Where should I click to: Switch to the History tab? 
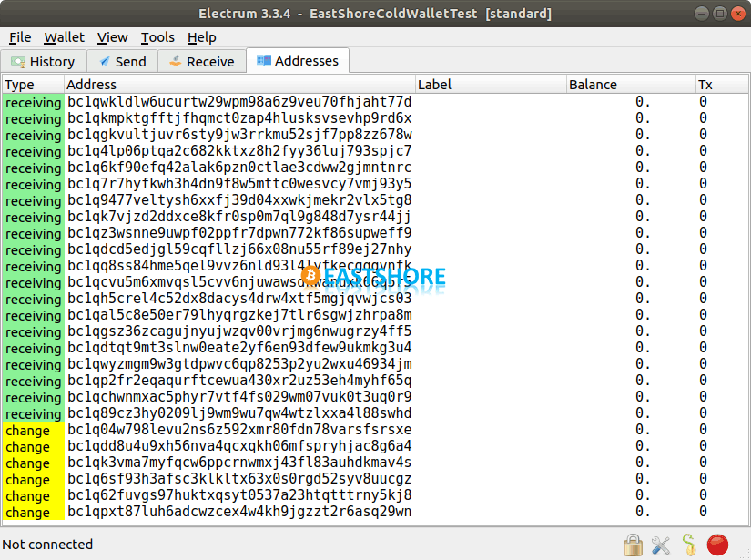[44, 61]
